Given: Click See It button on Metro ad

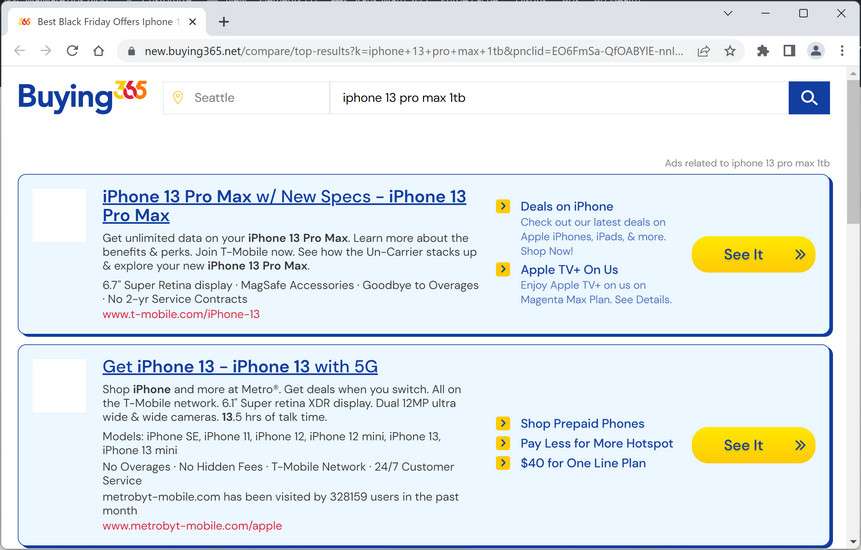Looking at the screenshot, I should coord(753,445).
